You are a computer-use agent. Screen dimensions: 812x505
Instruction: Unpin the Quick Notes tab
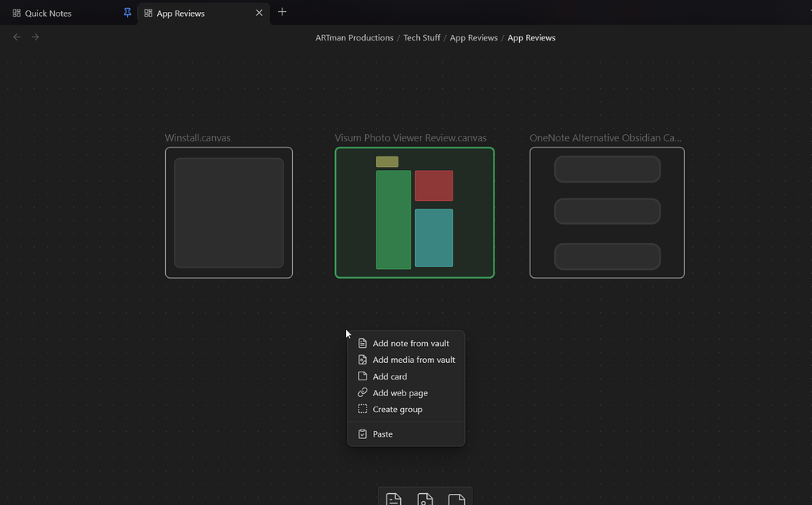tap(127, 13)
